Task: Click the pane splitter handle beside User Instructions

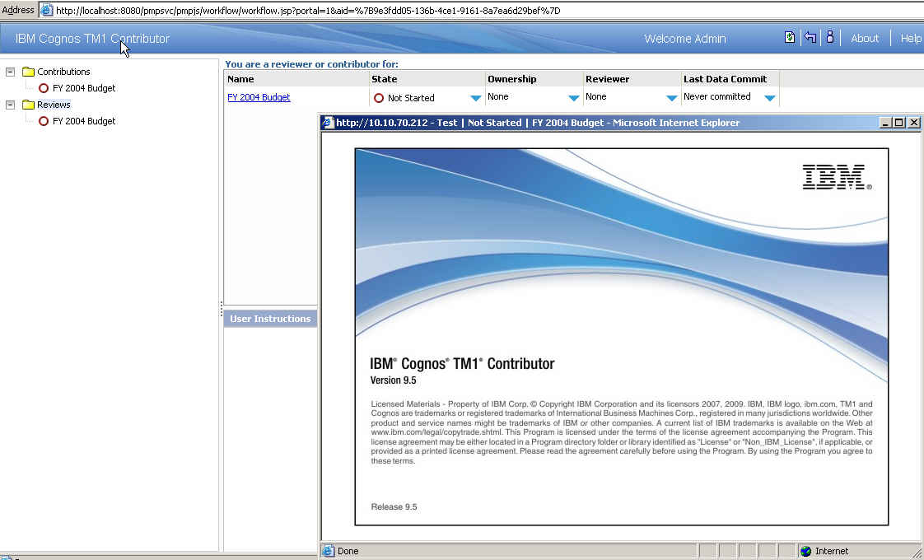Action: tap(221, 308)
